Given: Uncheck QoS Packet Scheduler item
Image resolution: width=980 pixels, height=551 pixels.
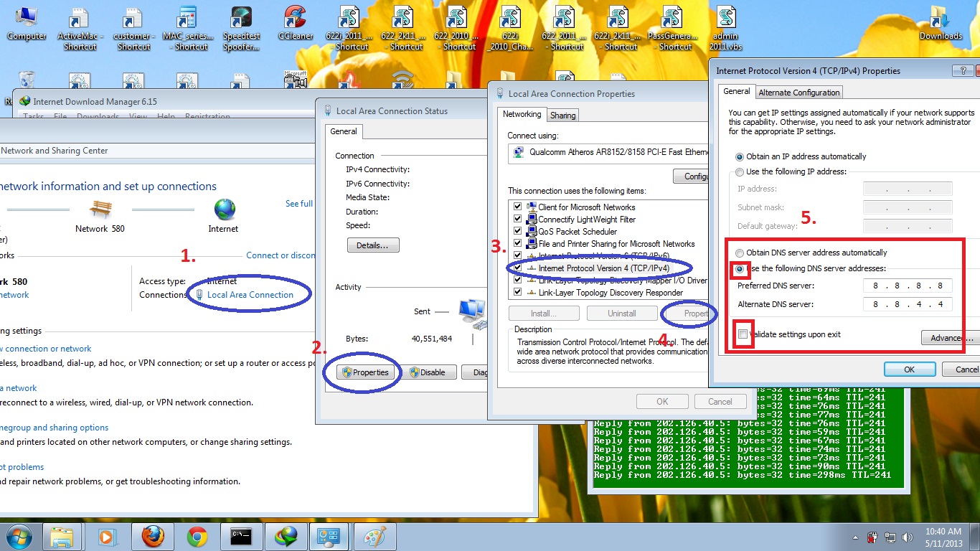Looking at the screenshot, I should pos(517,232).
